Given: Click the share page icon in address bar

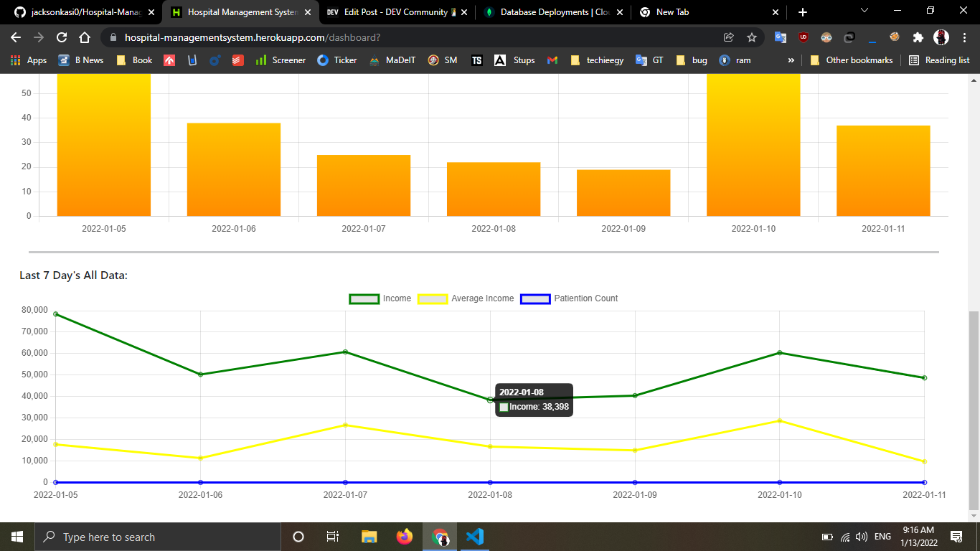Looking at the screenshot, I should 728,37.
